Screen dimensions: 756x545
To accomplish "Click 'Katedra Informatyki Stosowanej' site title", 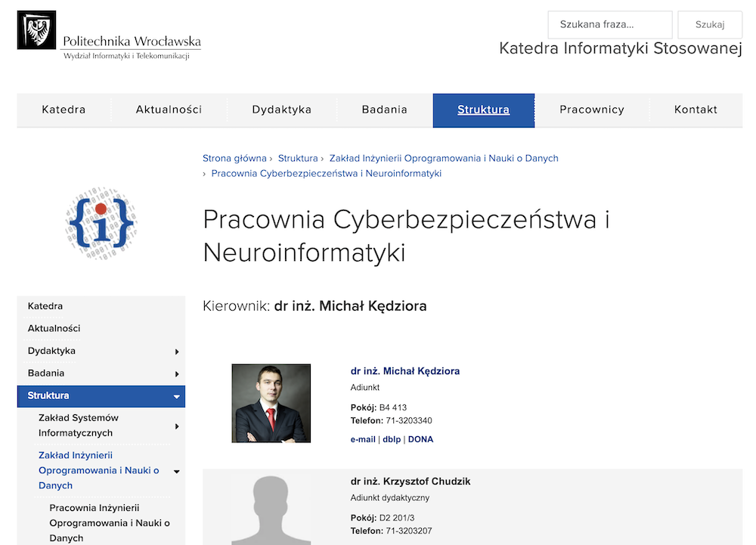I will tap(621, 48).
